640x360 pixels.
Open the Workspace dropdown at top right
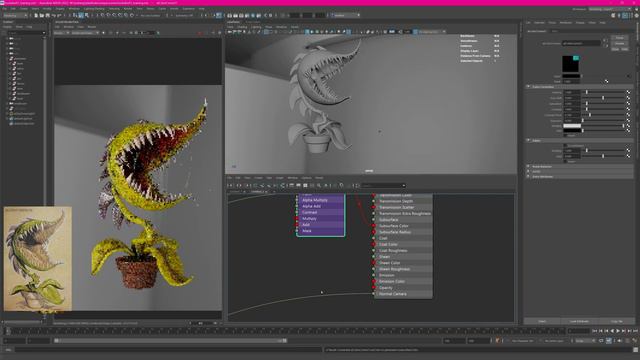click(x=611, y=9)
